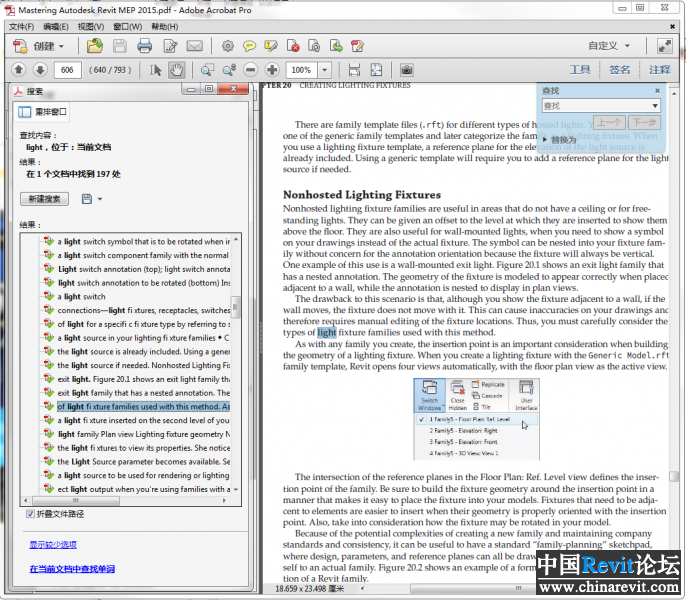Click the find text input box
Viewport: 686px width, 600px height.
[x=596, y=105]
